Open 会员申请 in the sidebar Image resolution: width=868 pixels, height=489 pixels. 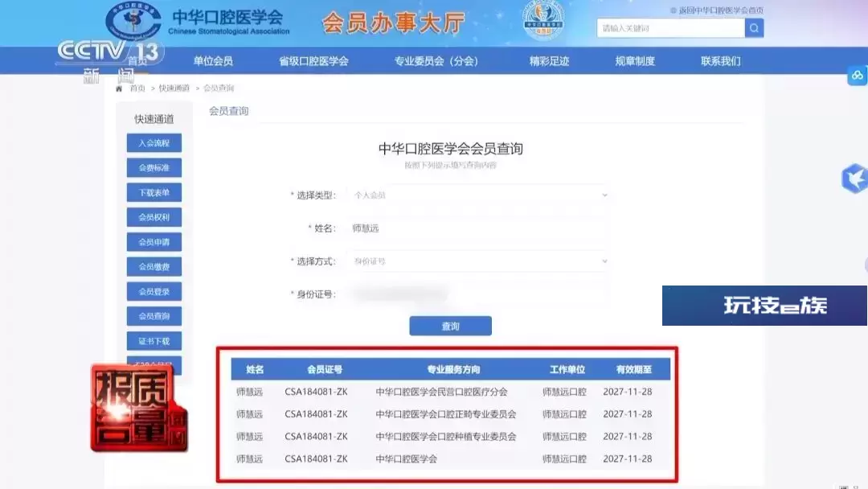click(154, 242)
